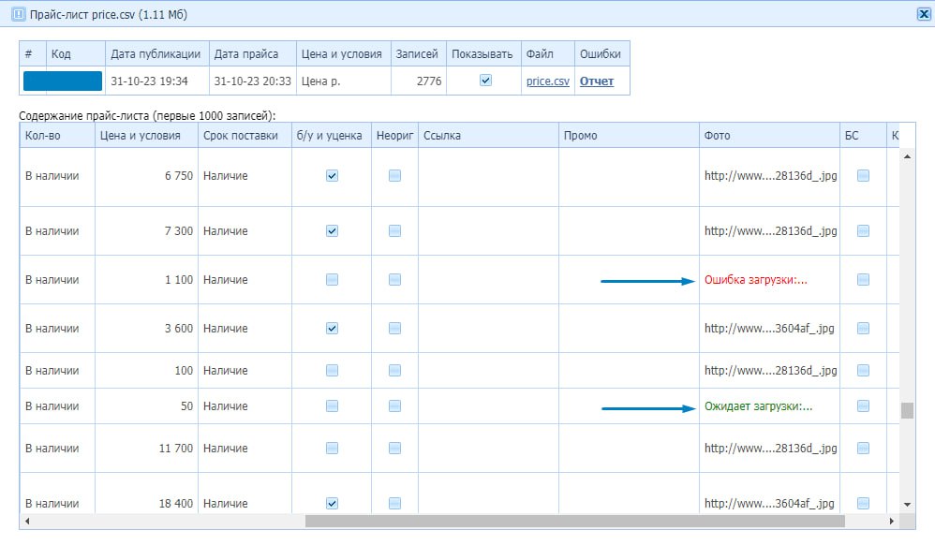
Task: Click the horizontal scrollbar thumb
Action: 574,521
